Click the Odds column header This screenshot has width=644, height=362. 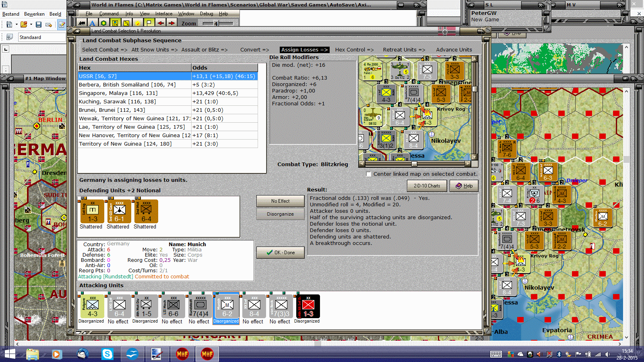(225, 68)
